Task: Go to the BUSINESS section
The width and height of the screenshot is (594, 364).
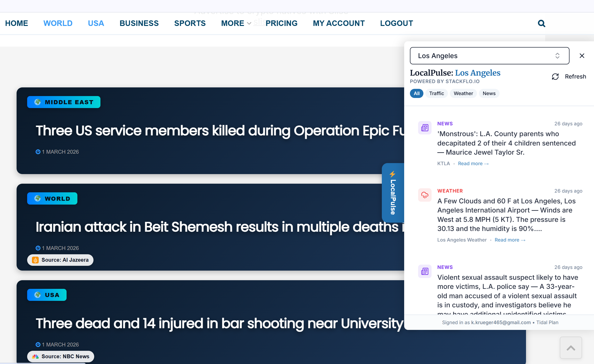Action: (139, 23)
